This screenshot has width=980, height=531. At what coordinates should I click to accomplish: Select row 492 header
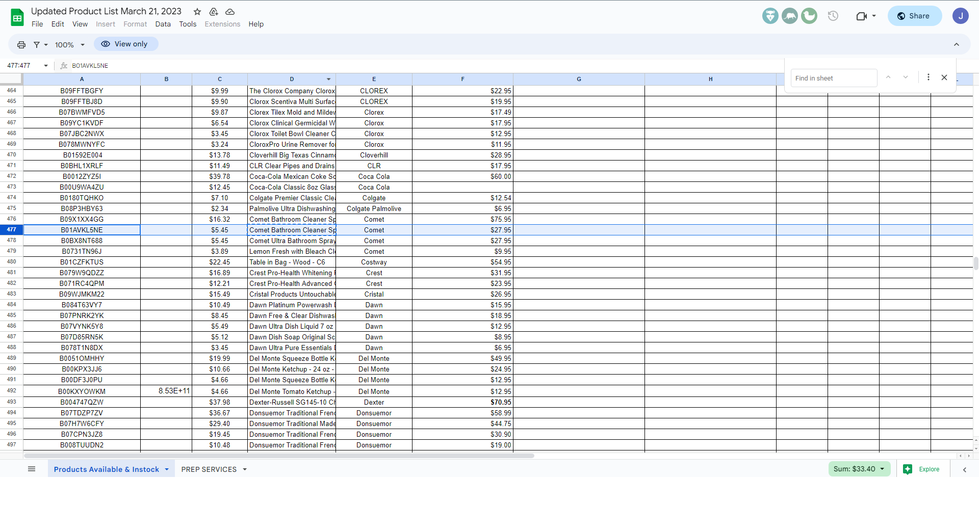point(11,391)
